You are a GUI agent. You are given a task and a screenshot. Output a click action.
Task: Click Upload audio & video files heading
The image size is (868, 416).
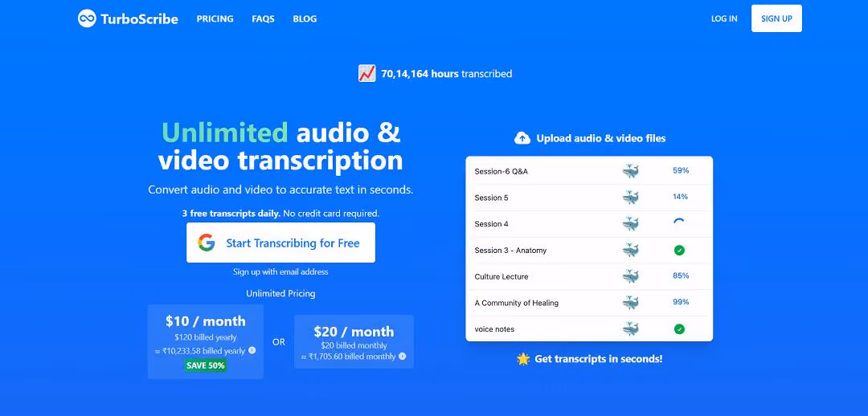pyautogui.click(x=600, y=138)
